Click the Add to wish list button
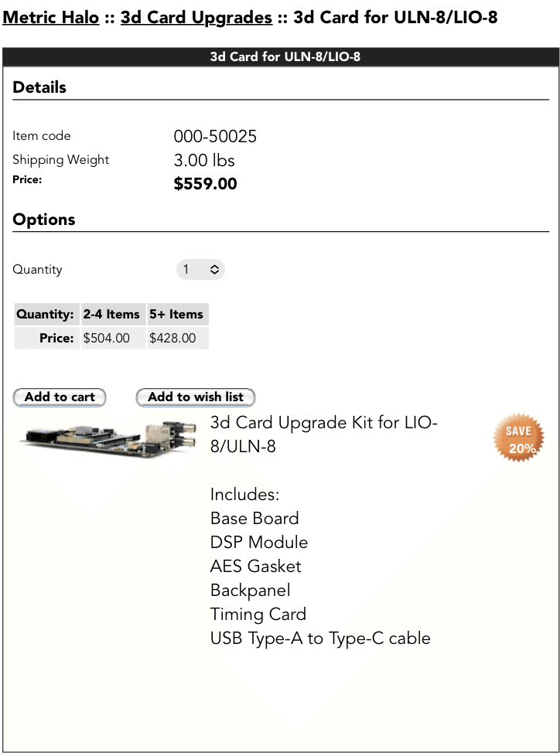This screenshot has width=560, height=756. coord(196,397)
